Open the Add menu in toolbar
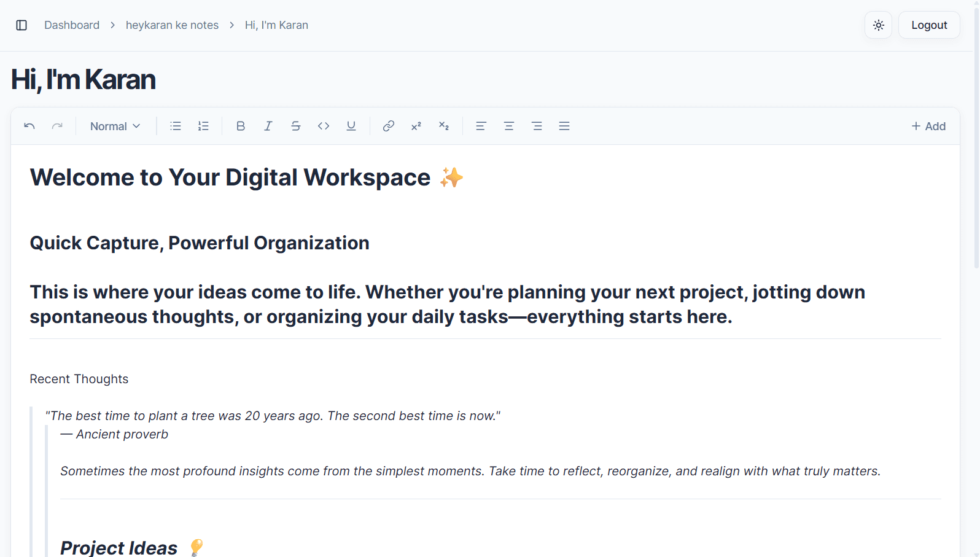Image resolution: width=980 pixels, height=557 pixels. pos(928,126)
